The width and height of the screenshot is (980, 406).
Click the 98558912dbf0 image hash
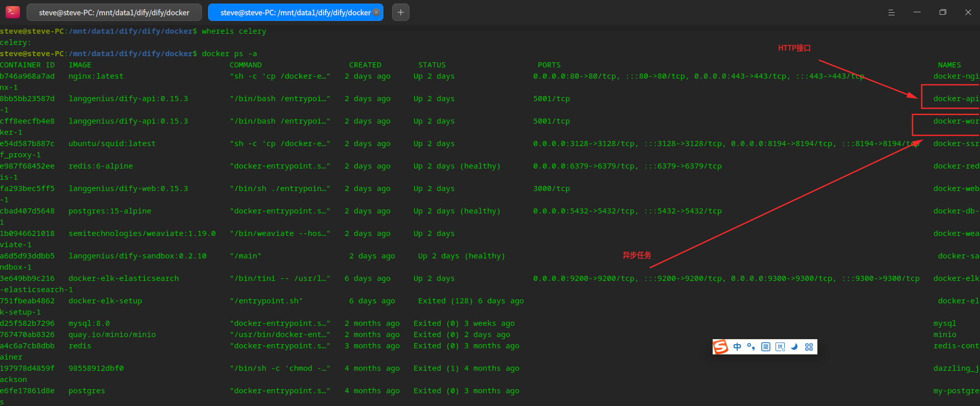[96, 368]
